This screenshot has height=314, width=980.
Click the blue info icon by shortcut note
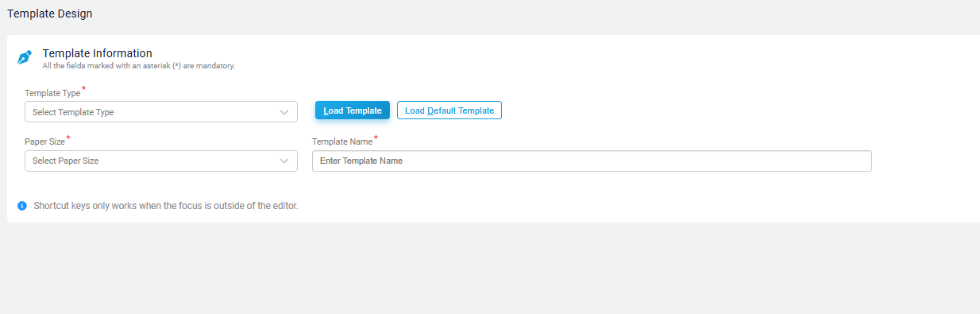22,206
